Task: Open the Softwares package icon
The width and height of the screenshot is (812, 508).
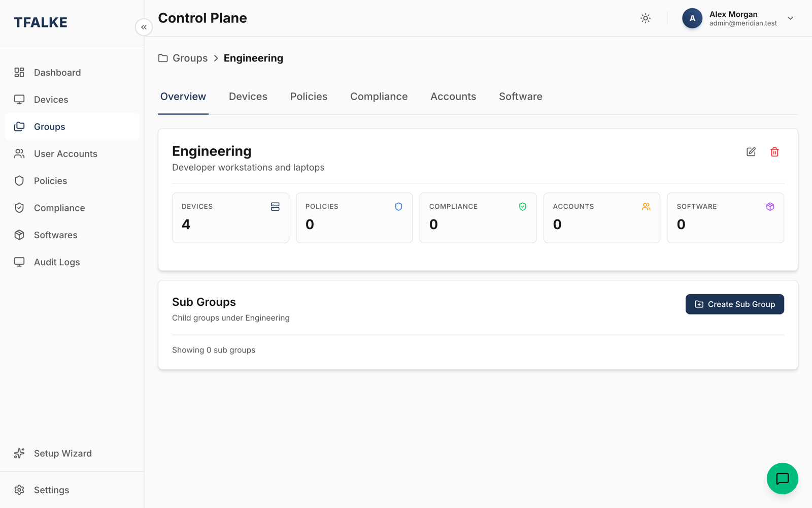Action: tap(19, 235)
